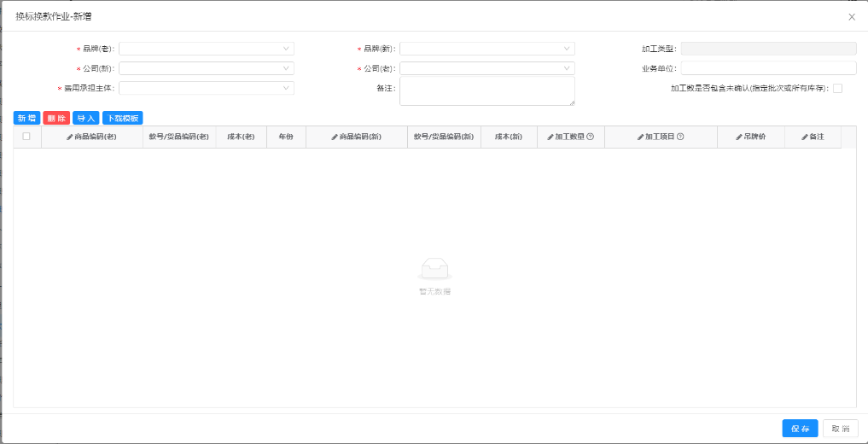Click the 下载模板 button
Screen dimensions: 868x444
pos(122,118)
